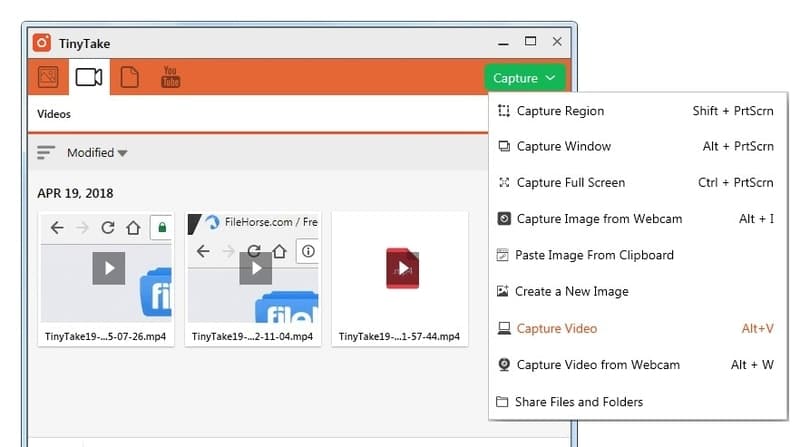
Task: Click the picture icon beside Create a New Image
Action: tap(503, 291)
